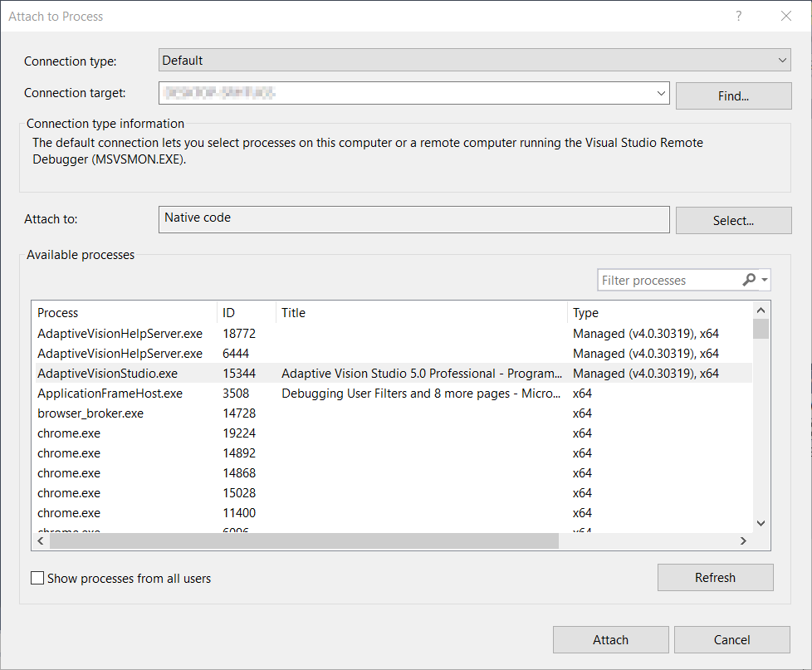Select browser_broker.exe in process list

[x=90, y=413]
